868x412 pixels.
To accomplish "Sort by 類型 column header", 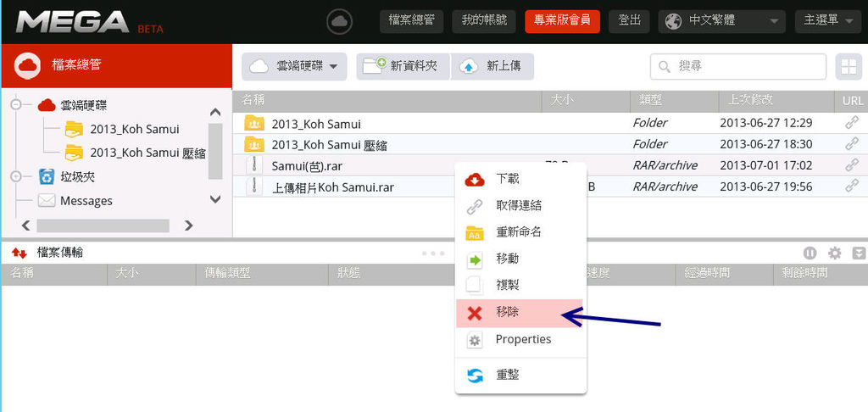I will coord(674,101).
